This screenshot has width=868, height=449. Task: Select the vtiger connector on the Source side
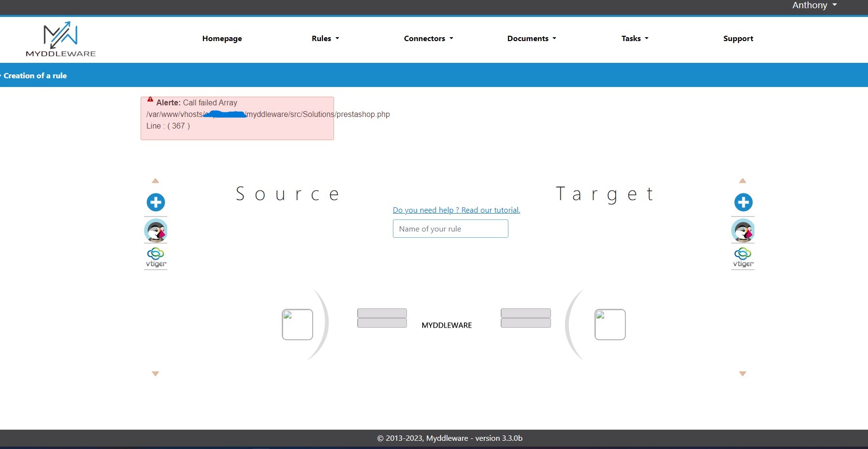[x=156, y=258]
